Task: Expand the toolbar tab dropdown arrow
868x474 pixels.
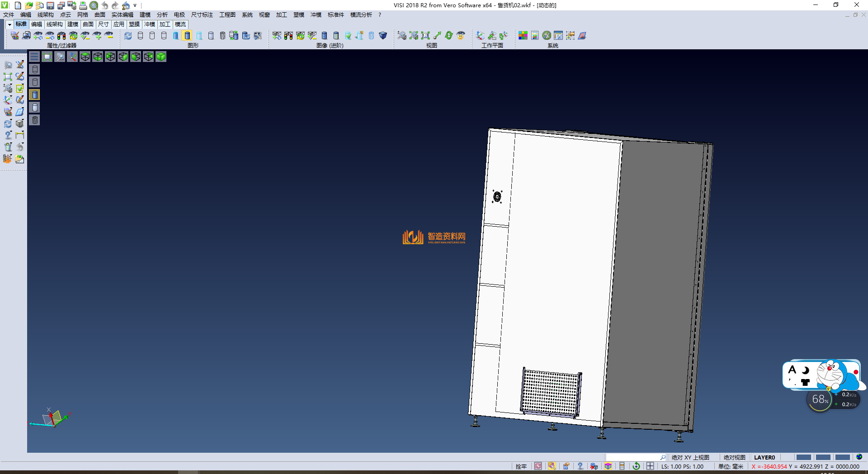Action: 9,24
